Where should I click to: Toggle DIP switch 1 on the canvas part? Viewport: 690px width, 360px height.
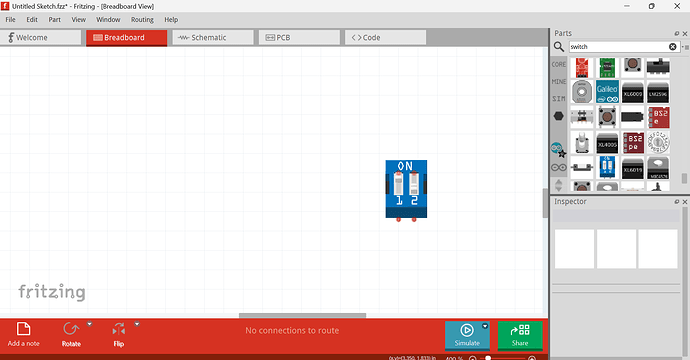click(398, 184)
